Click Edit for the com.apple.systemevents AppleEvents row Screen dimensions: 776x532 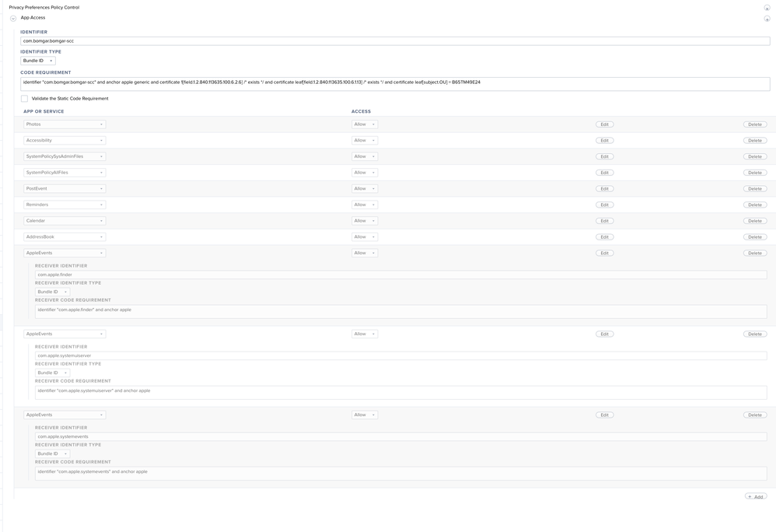coord(604,415)
